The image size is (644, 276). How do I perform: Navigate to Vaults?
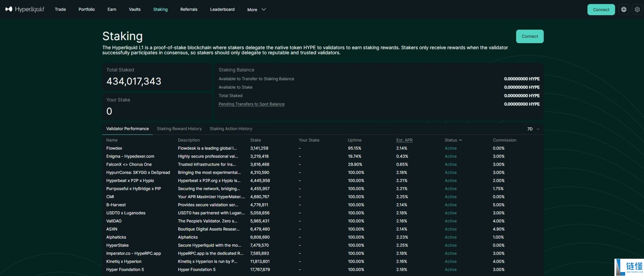pos(134,9)
